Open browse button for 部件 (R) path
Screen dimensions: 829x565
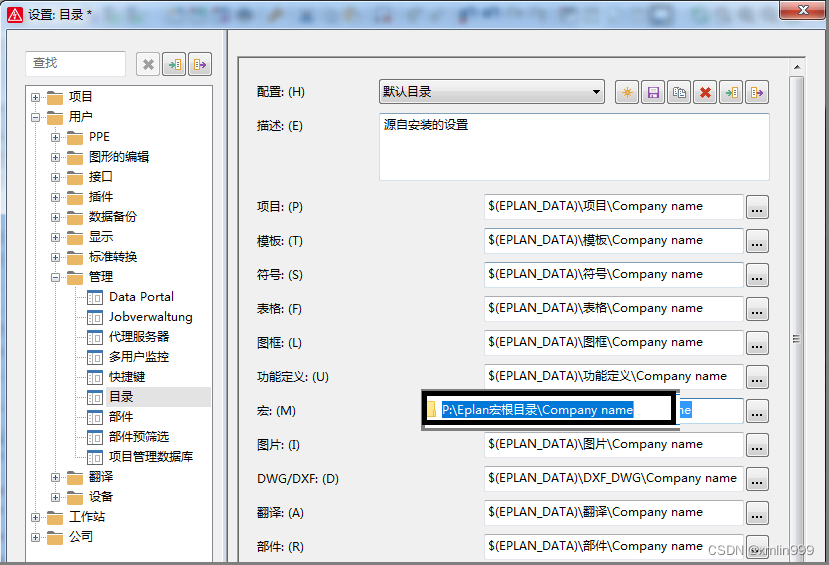click(x=757, y=547)
